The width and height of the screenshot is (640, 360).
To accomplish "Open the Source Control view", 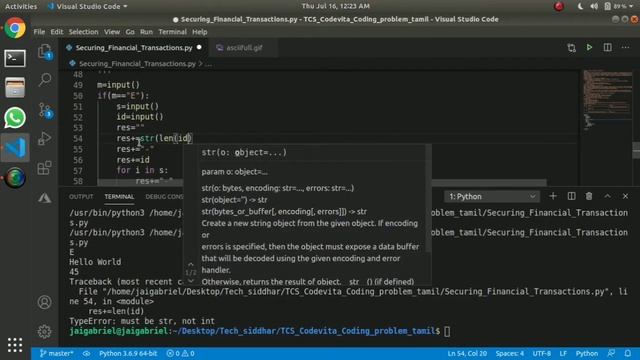I will [44, 110].
